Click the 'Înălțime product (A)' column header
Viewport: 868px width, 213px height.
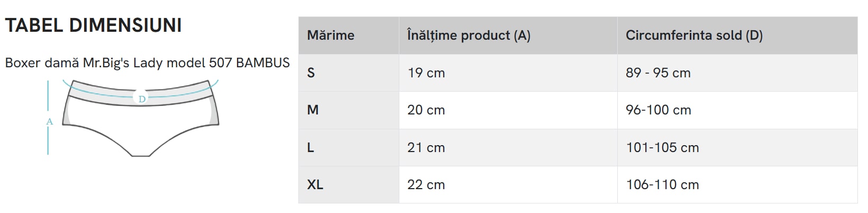coord(469,35)
